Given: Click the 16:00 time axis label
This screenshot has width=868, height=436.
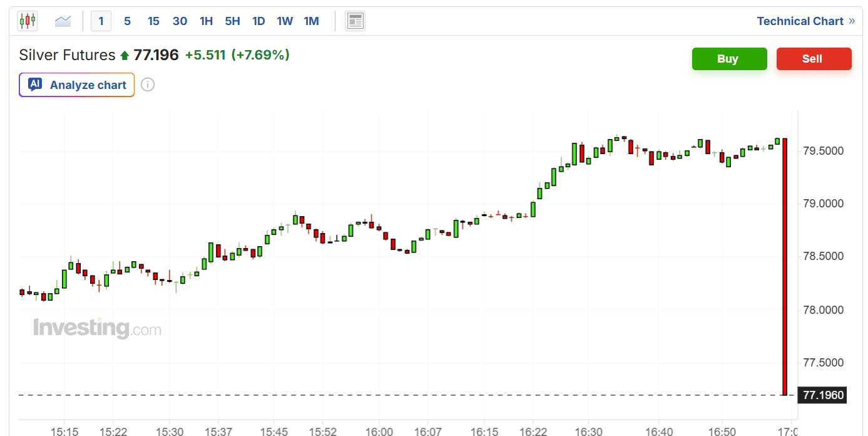Looking at the screenshot, I should (379, 432).
